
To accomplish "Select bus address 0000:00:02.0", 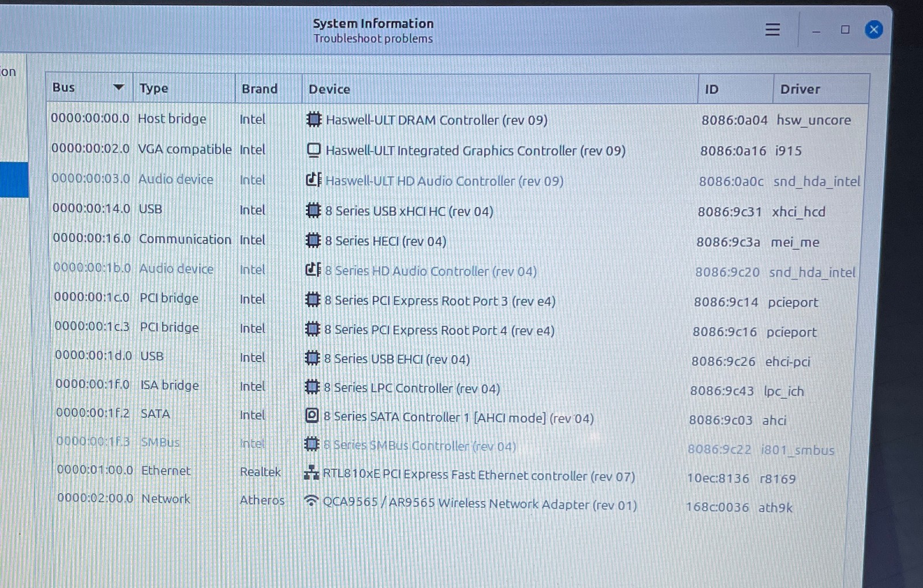I will 91,148.
